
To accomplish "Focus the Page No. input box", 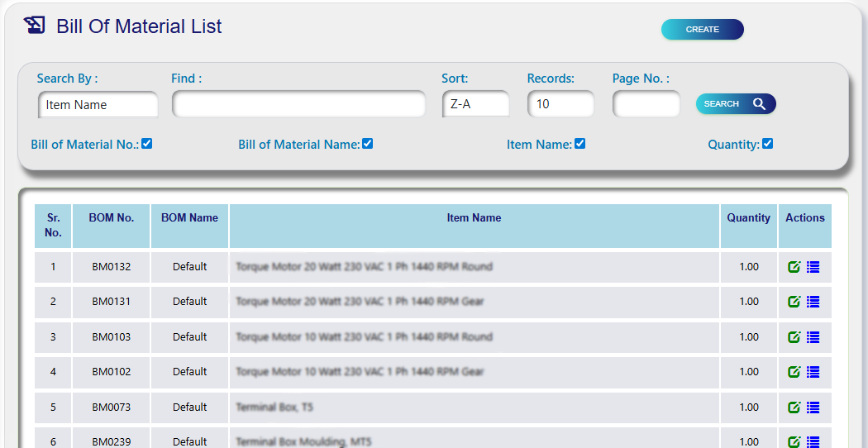I will tap(646, 104).
